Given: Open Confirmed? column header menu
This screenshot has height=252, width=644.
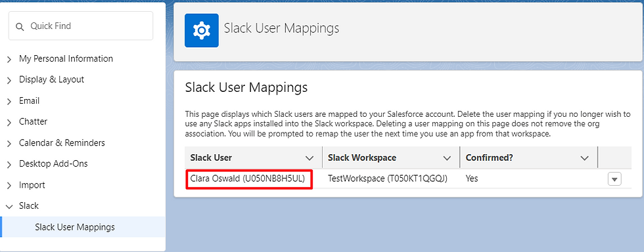Looking at the screenshot, I should pos(584,158).
